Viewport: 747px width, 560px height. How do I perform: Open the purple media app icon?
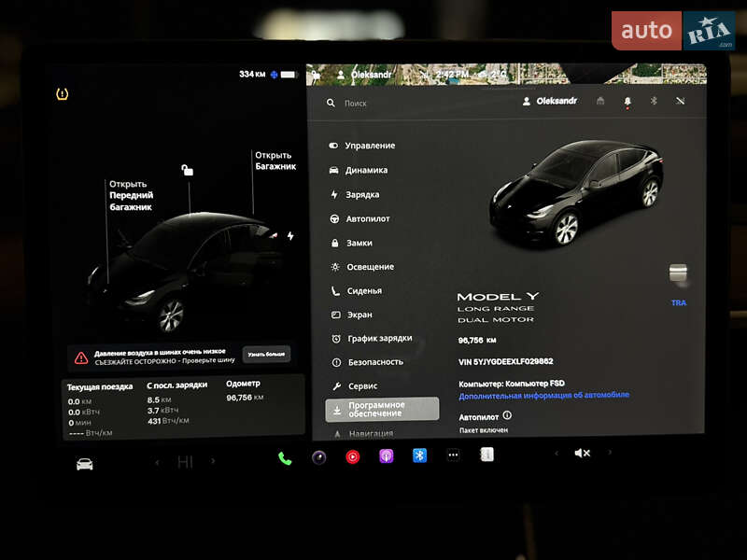pos(386,456)
